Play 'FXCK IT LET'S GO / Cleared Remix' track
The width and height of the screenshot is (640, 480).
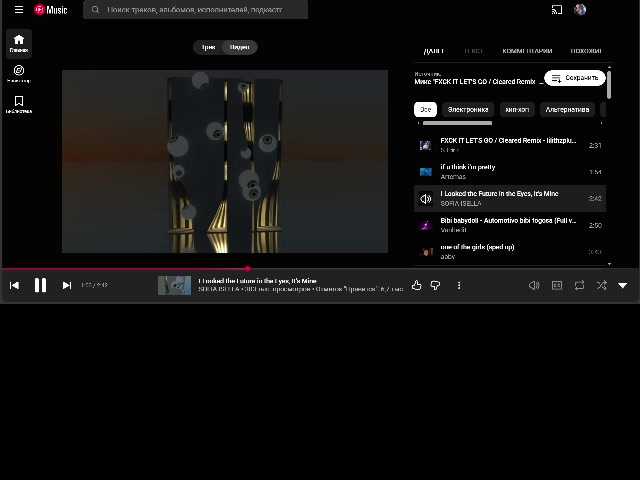pyautogui.click(x=510, y=145)
